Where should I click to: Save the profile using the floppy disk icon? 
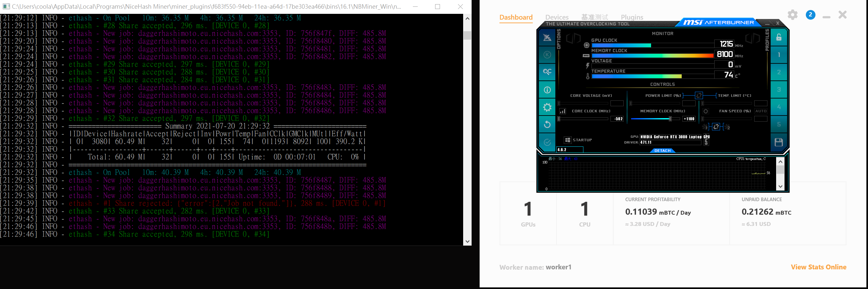click(x=779, y=142)
